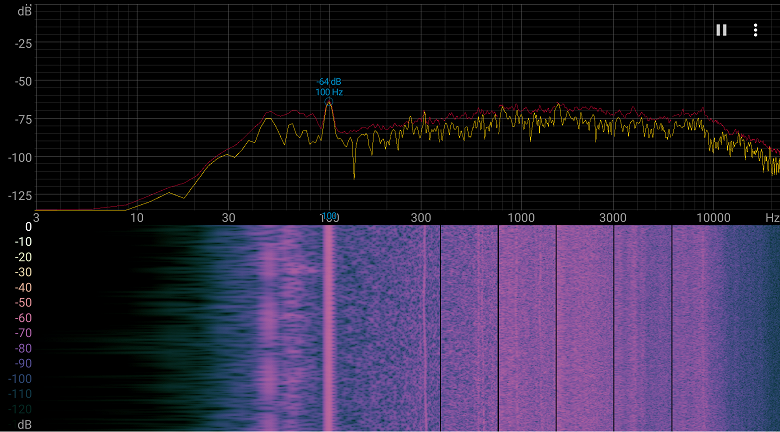Click the dB unit label at top left

[x=24, y=11]
